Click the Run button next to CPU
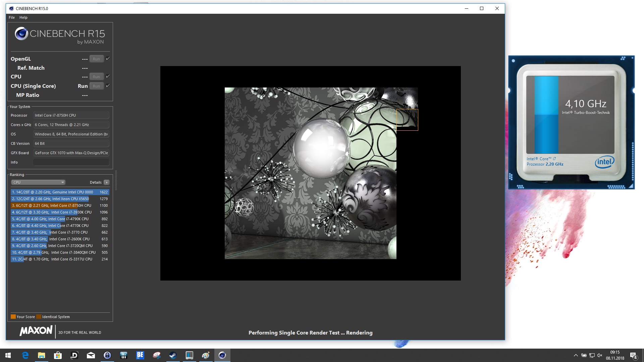644x362 pixels. tap(96, 77)
